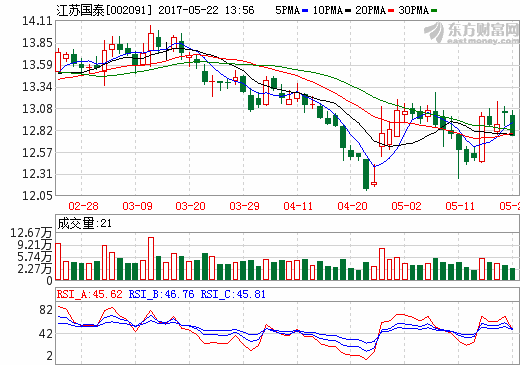
Task: Click the black 10PMA legend color swatch
Action: 348,11
